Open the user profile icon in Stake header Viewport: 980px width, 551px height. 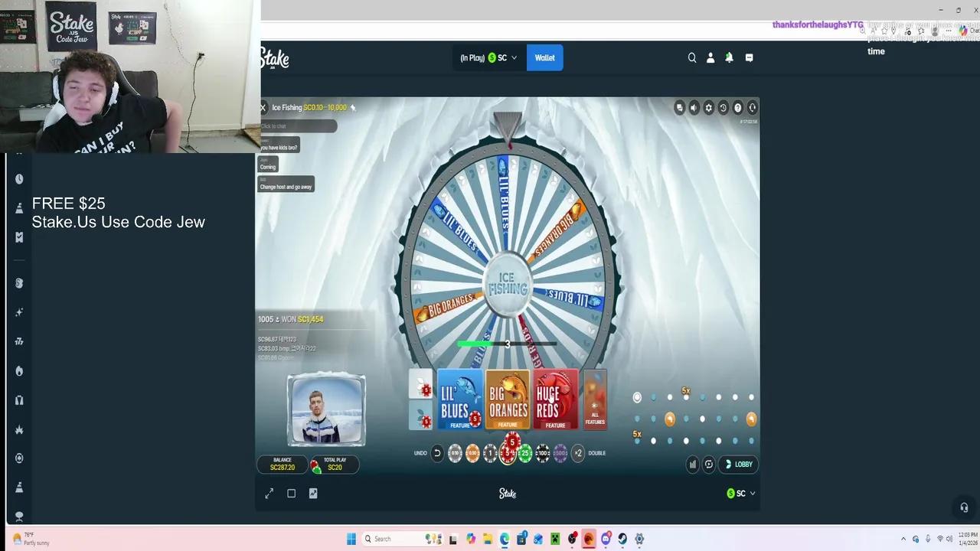click(x=710, y=57)
